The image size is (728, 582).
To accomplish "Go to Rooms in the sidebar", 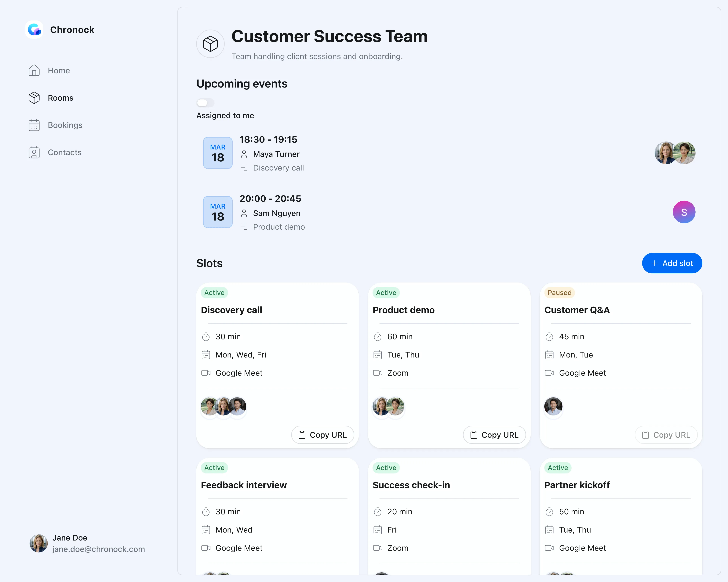I will coord(51,98).
